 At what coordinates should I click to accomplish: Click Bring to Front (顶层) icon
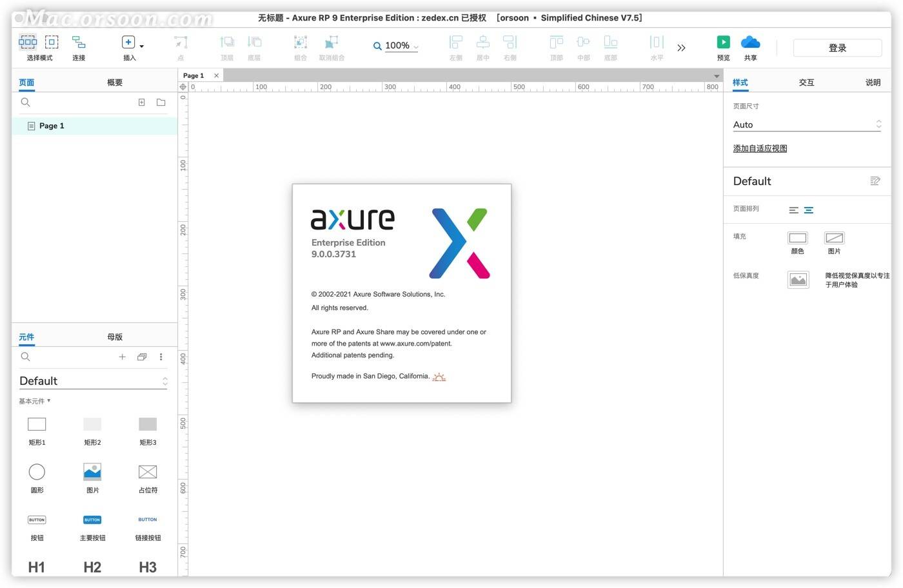point(227,43)
